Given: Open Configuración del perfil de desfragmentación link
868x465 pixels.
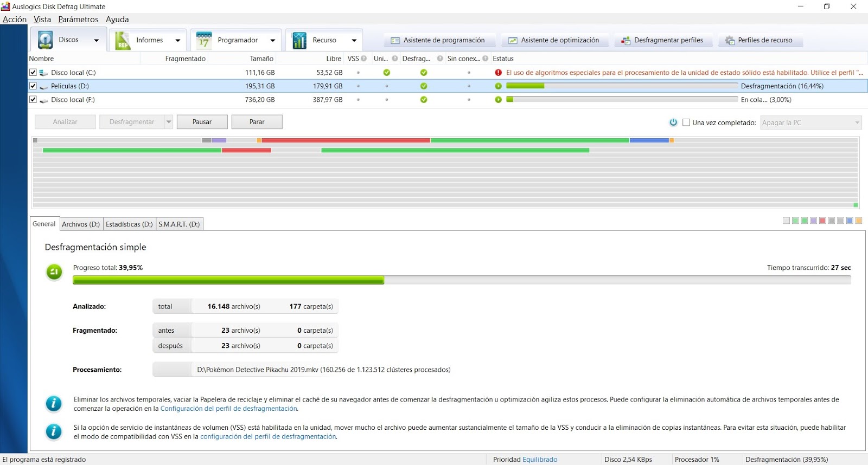Looking at the screenshot, I should (229, 409).
